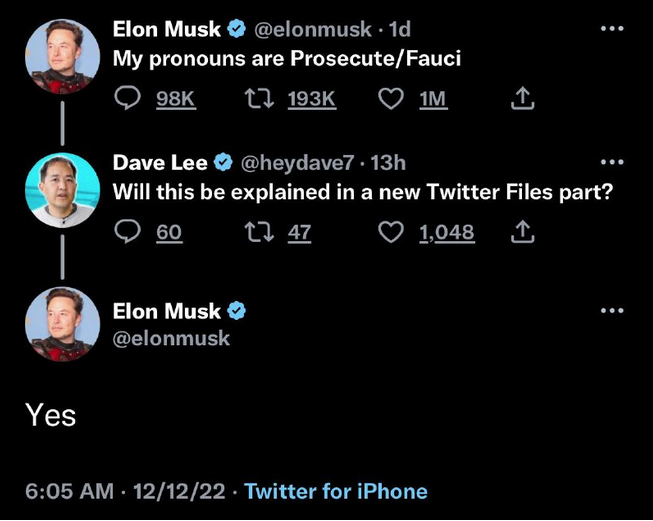Open more options on first Elon tweet
The height and width of the screenshot is (521, 653).
[610, 27]
